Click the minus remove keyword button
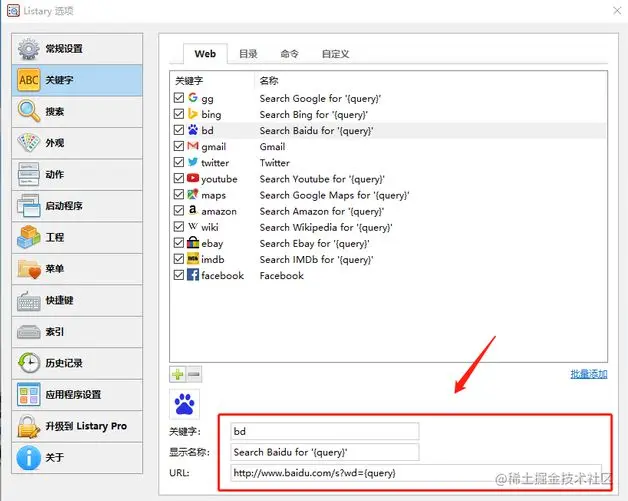This screenshot has width=628, height=501. pyautogui.click(x=194, y=374)
